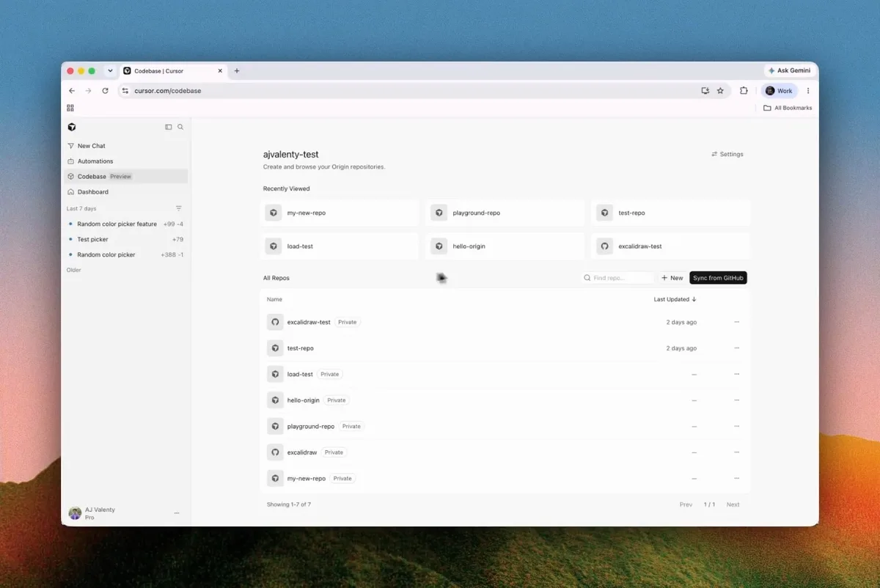The image size is (880, 588).
Task: Select the Codebase | Cursor browser tab
Action: [x=173, y=71]
